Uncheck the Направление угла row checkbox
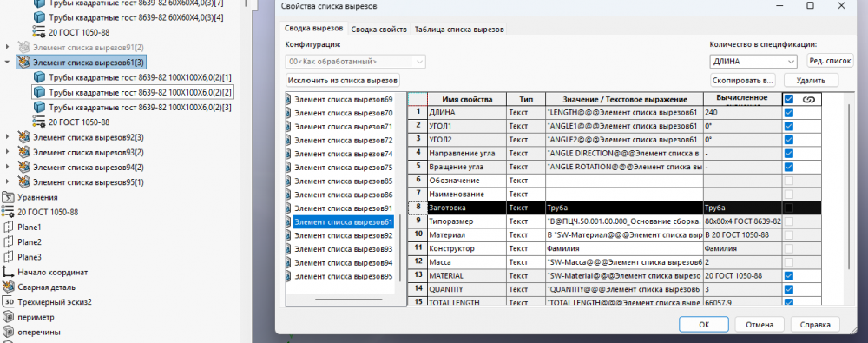Screen dimensions: 868x343 [789, 154]
